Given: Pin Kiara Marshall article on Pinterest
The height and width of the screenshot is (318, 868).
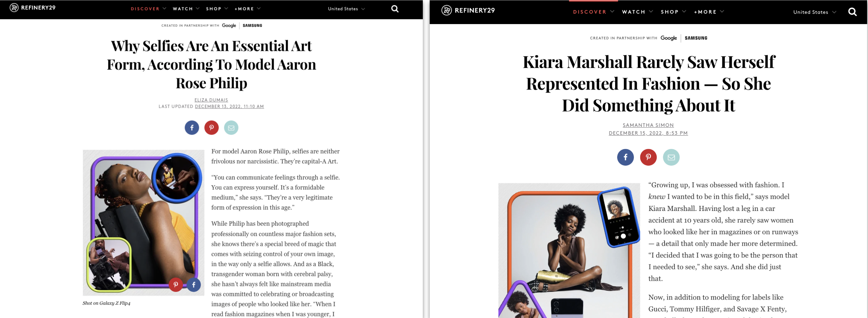Looking at the screenshot, I should [648, 157].
